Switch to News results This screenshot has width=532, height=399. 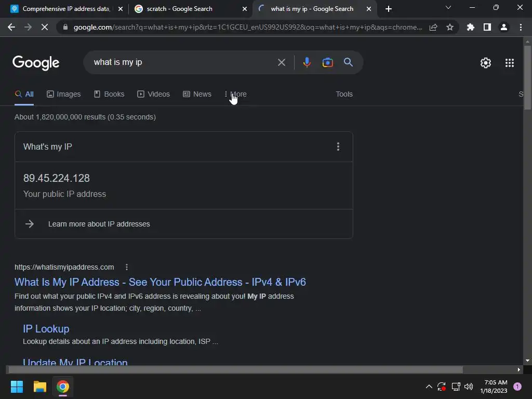click(197, 94)
